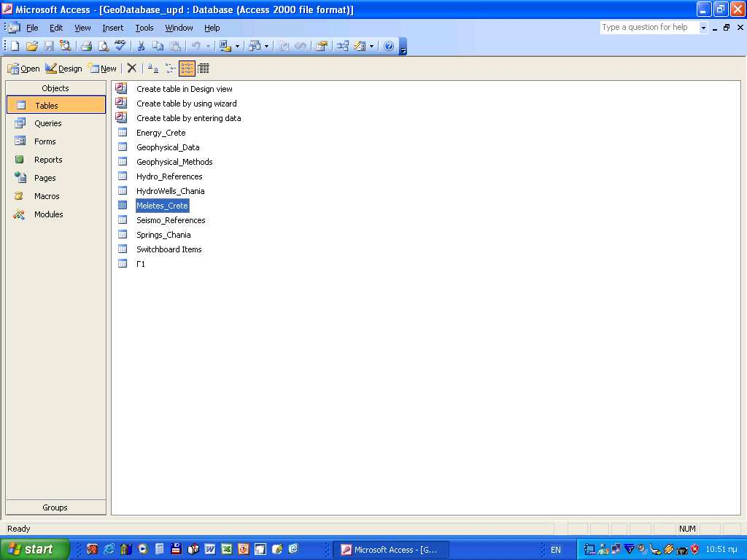
Task: Click the Print toolbar icon
Action: (86, 46)
